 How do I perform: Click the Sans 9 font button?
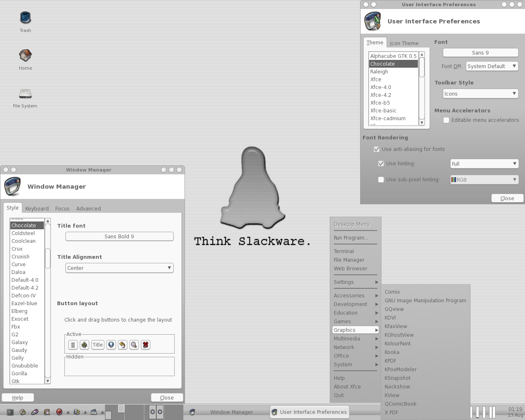point(481,52)
